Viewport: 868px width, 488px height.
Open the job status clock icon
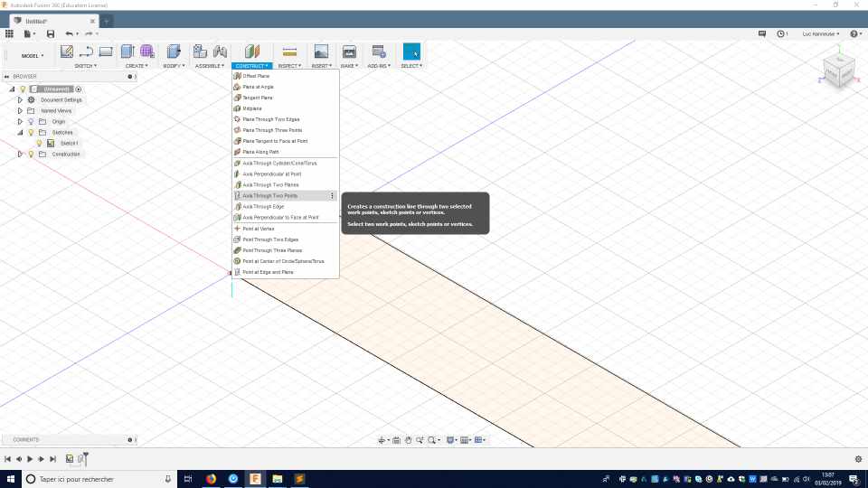(x=780, y=33)
